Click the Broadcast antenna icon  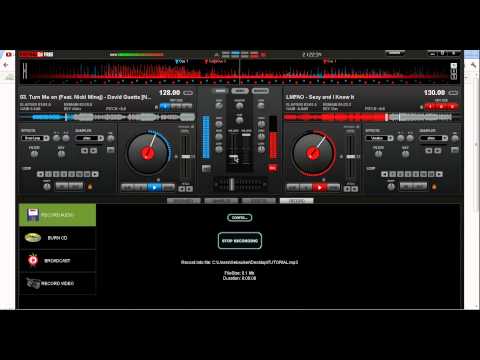(x=33, y=260)
